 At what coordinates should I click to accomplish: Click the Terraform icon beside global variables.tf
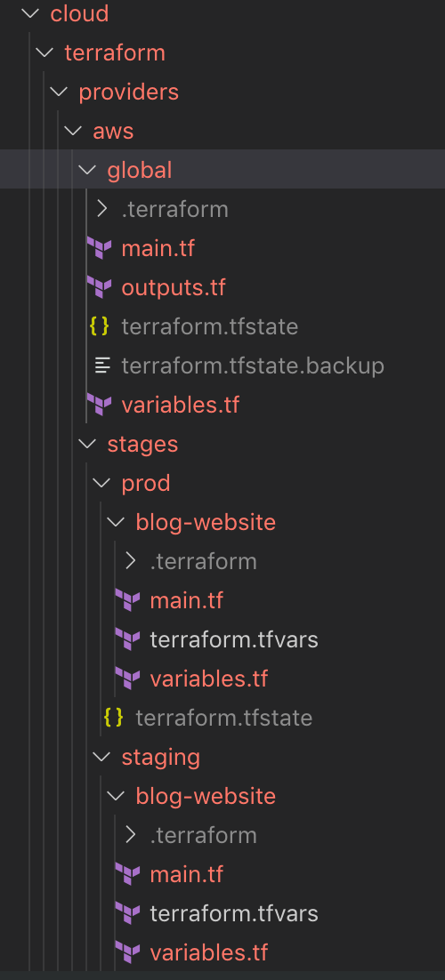[x=99, y=405]
